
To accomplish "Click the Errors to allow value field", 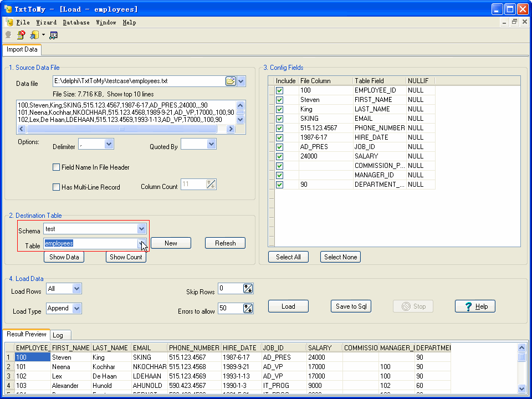I will [231, 309].
